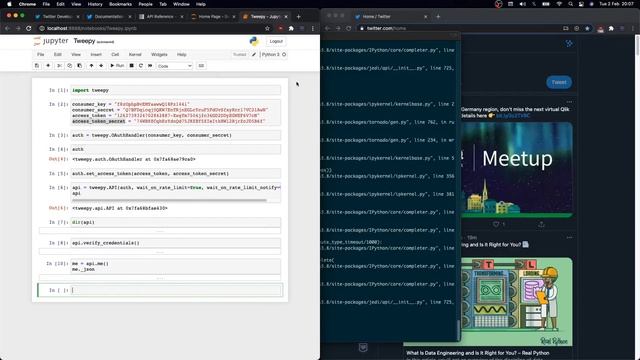Open the Jupyter Edit menu
Screen dimensions: 640x360
(x=58, y=54)
